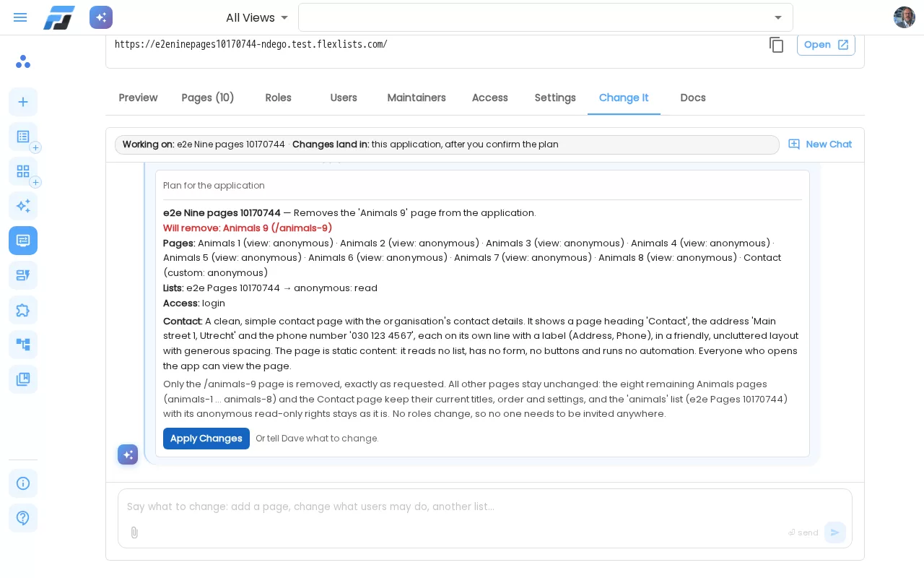Open the library bookmark icon in sidebar
The image size is (924, 578).
23,379
